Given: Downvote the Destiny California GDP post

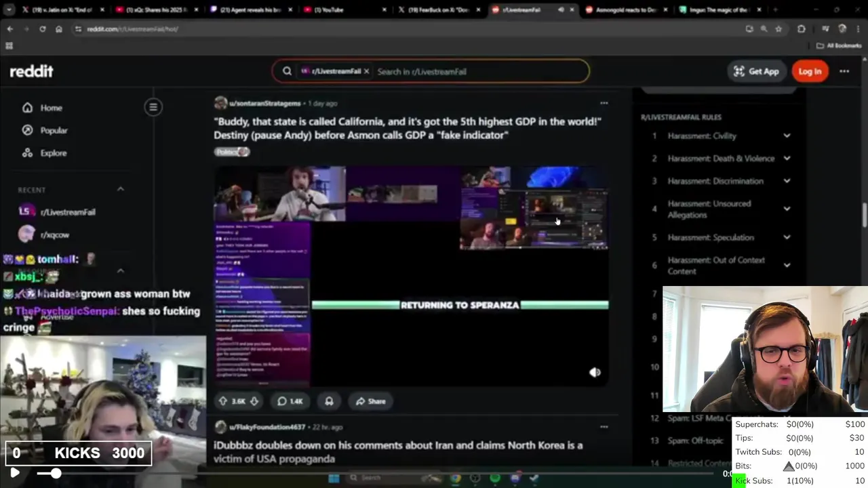Looking at the screenshot, I should tap(254, 401).
